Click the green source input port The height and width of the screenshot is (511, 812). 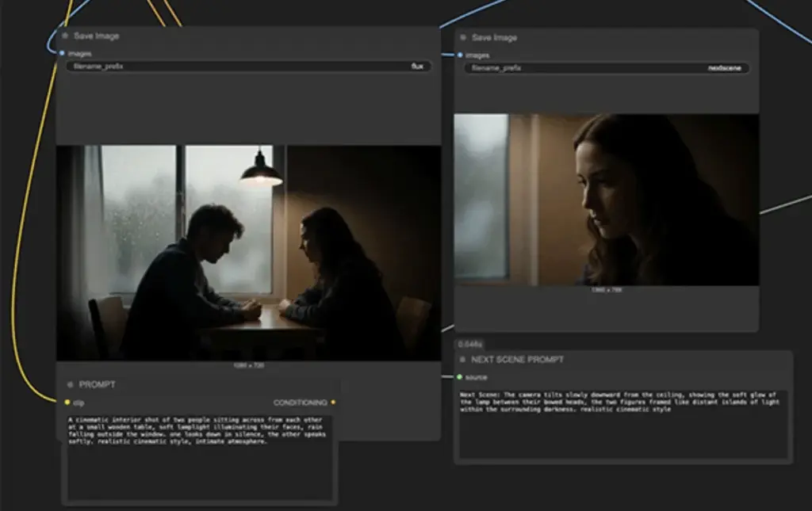click(460, 377)
